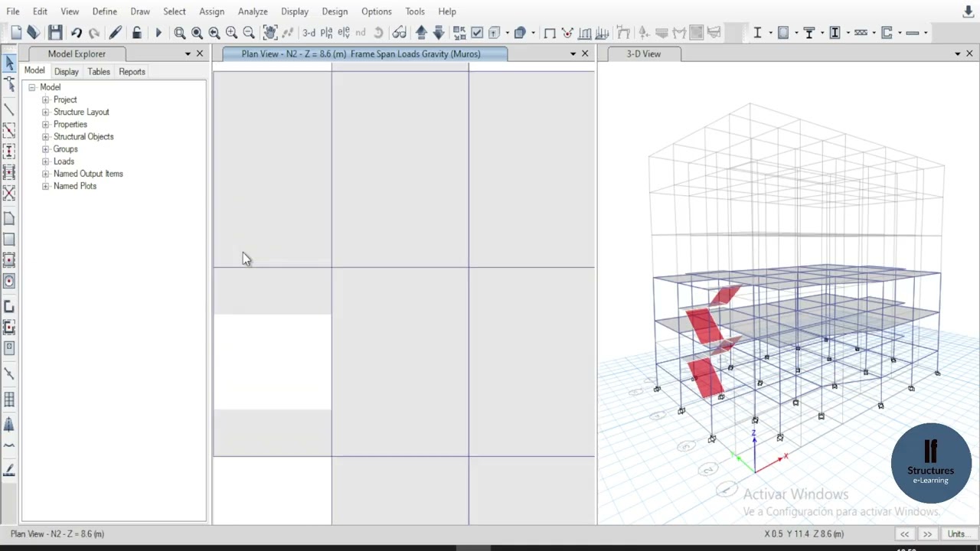Save the model using the floppy disk icon
Viewport: 980px width, 551px height.
coord(55,32)
